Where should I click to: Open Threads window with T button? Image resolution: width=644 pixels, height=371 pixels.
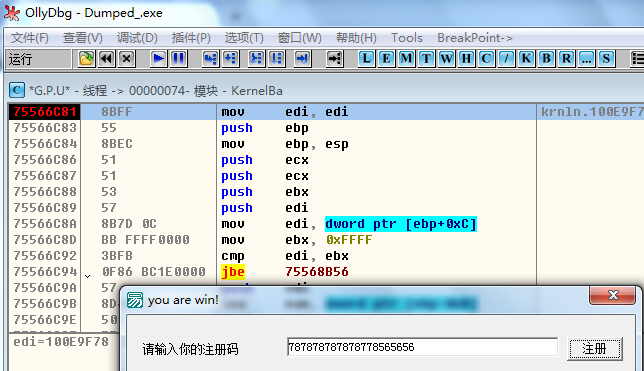pos(426,59)
